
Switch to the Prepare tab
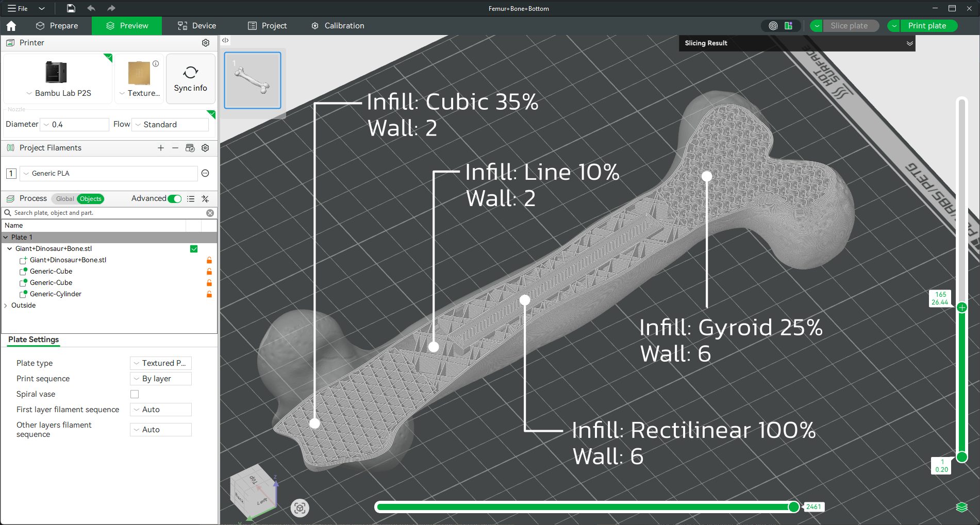point(57,26)
